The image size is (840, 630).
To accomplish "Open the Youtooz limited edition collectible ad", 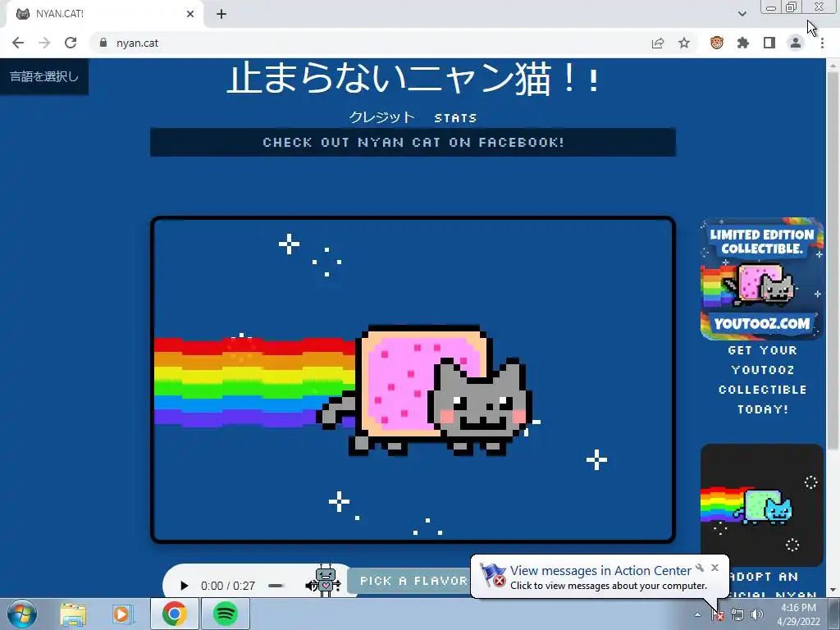I will [x=762, y=279].
